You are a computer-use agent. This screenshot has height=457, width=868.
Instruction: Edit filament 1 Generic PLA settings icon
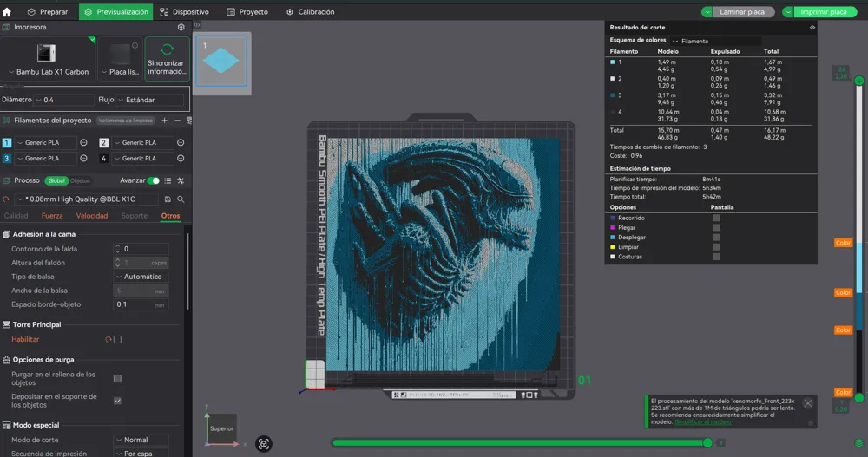coord(83,143)
